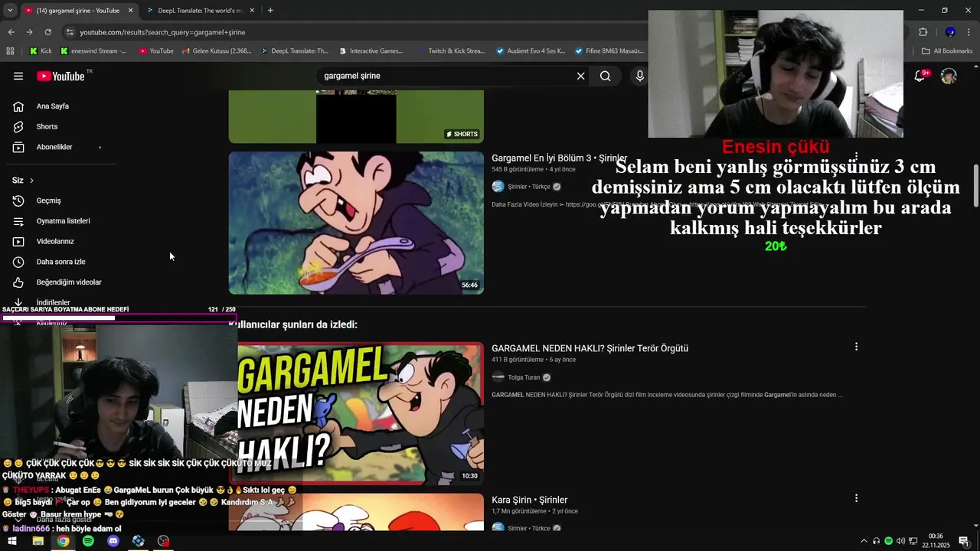Open Chrome three-dot menu
This screenshot has width=980, height=551.
[x=969, y=32]
